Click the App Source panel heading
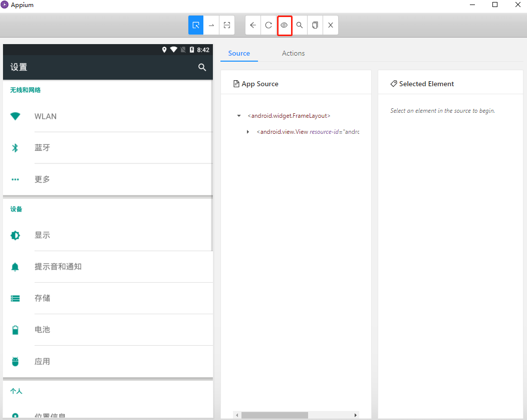 (256, 84)
